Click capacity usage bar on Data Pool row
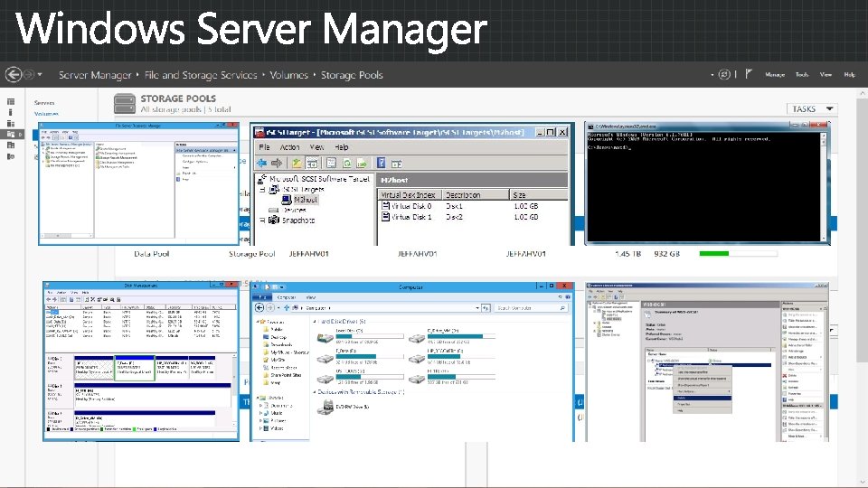 click(738, 253)
